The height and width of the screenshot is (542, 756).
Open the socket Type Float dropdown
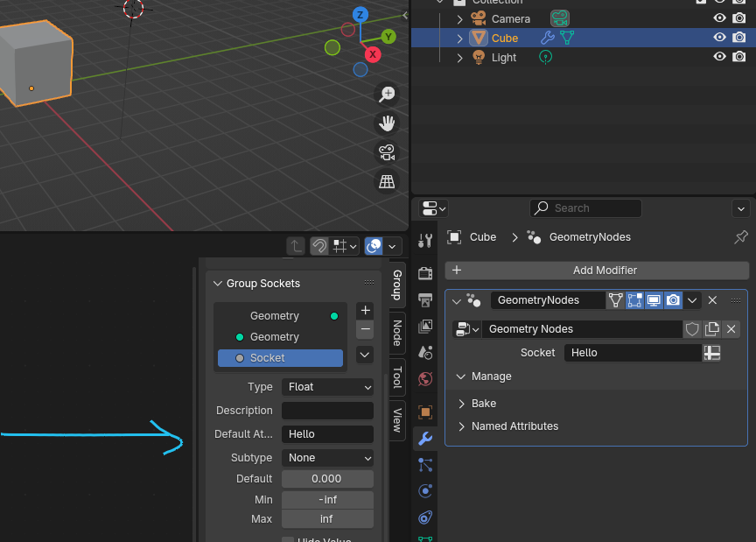(327, 387)
